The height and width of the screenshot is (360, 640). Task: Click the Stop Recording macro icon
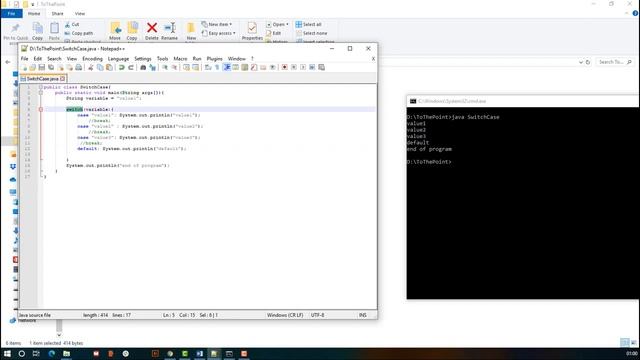pyautogui.click(x=294, y=67)
